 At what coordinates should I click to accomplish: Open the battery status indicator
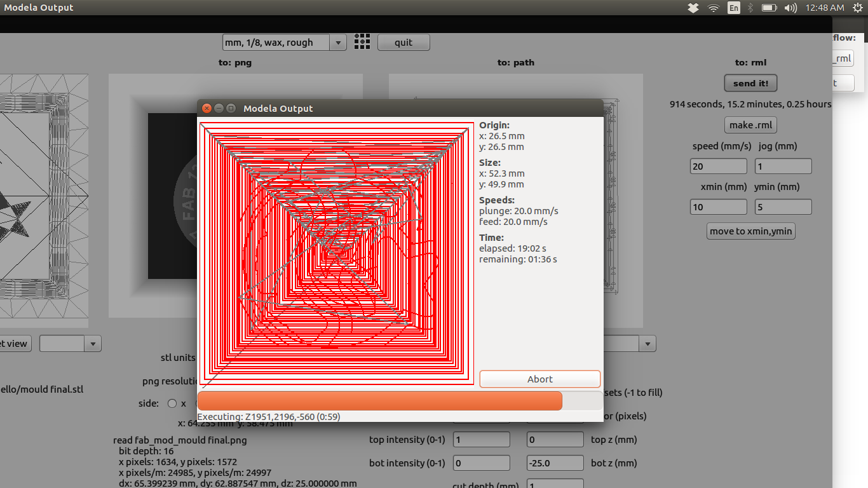coord(769,8)
